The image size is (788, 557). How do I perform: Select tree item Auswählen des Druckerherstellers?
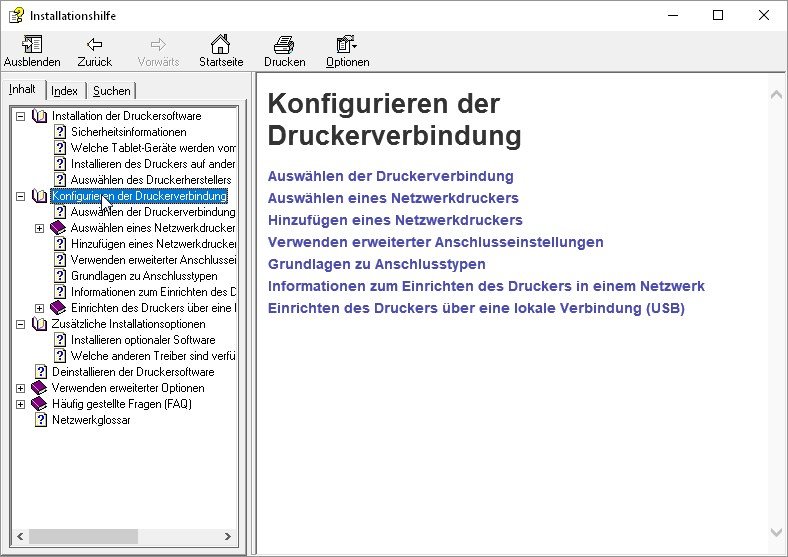(151, 179)
